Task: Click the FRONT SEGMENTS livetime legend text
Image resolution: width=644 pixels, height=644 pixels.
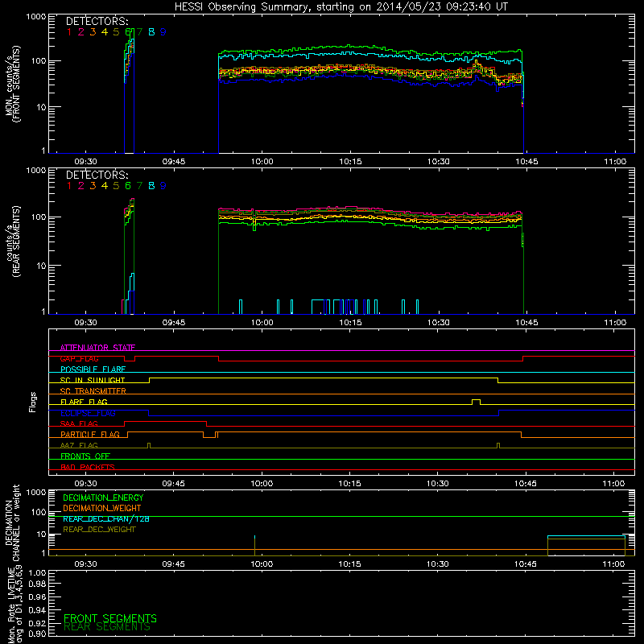Action: pos(110,618)
